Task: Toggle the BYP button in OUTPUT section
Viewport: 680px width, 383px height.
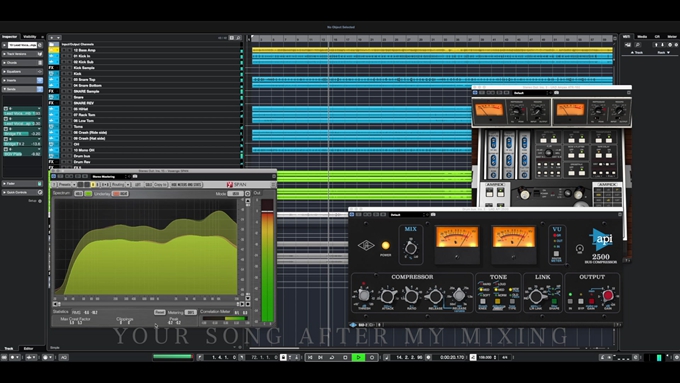Action: tap(581, 301)
